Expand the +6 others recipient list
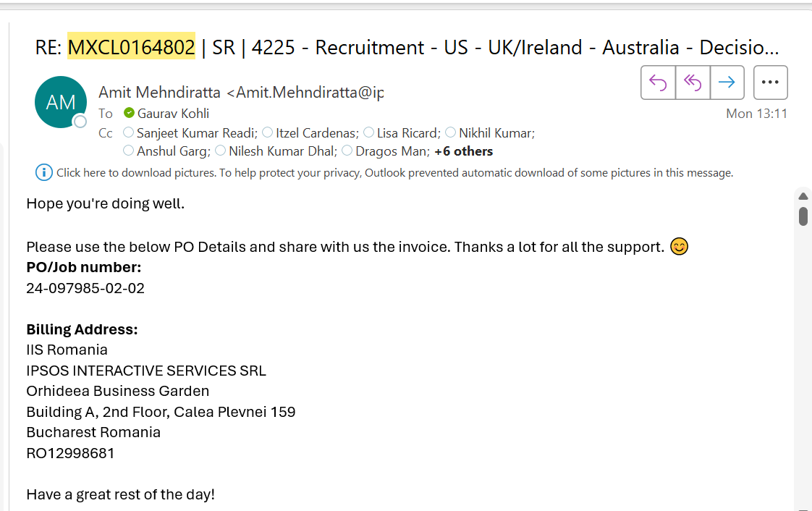Image resolution: width=812 pixels, height=511 pixels. point(463,151)
